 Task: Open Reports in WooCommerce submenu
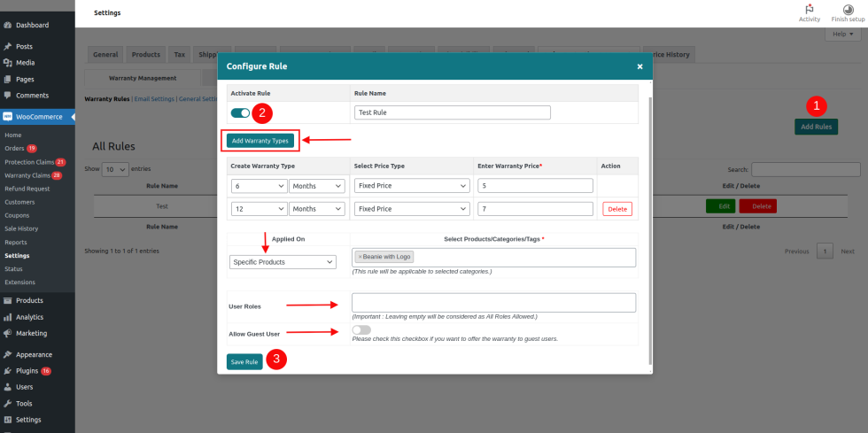coord(16,243)
